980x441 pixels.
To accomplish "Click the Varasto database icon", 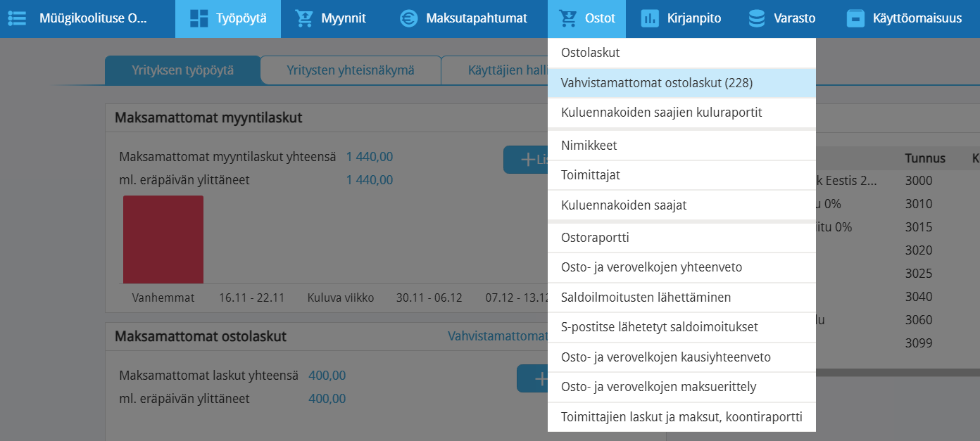I will tap(757, 18).
